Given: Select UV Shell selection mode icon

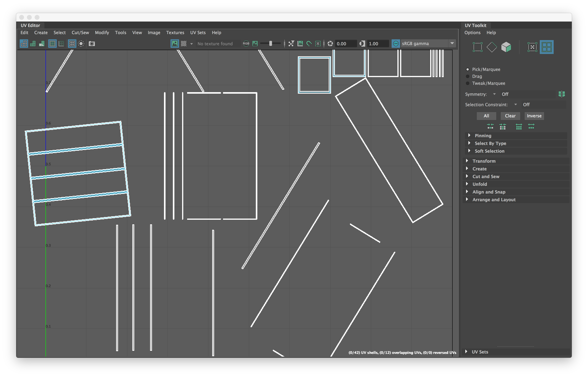Looking at the screenshot, I should (547, 47).
